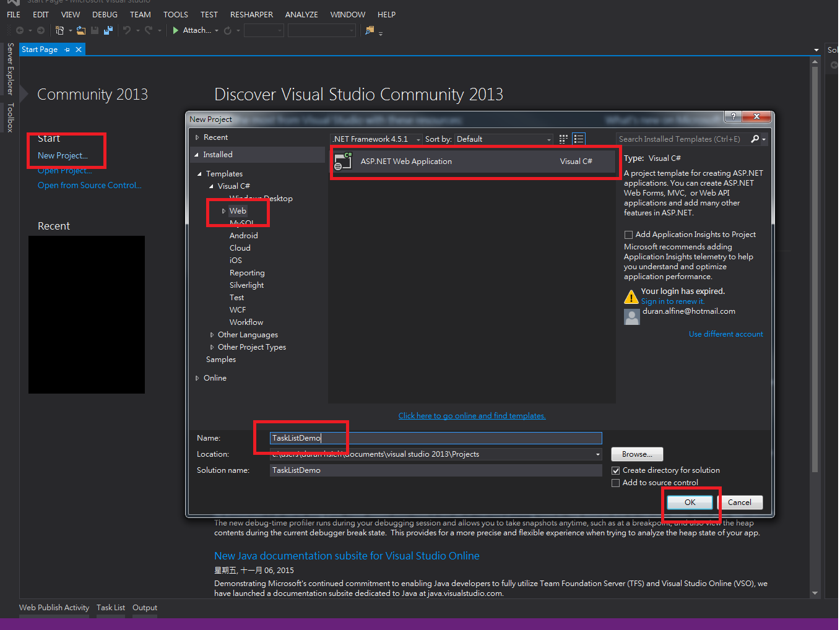This screenshot has width=840, height=630.
Task: Click the Save All icon
Action: [108, 30]
